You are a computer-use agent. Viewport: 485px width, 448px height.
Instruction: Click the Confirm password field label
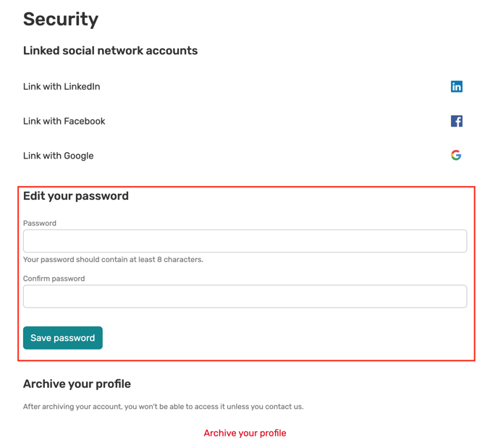click(x=54, y=279)
